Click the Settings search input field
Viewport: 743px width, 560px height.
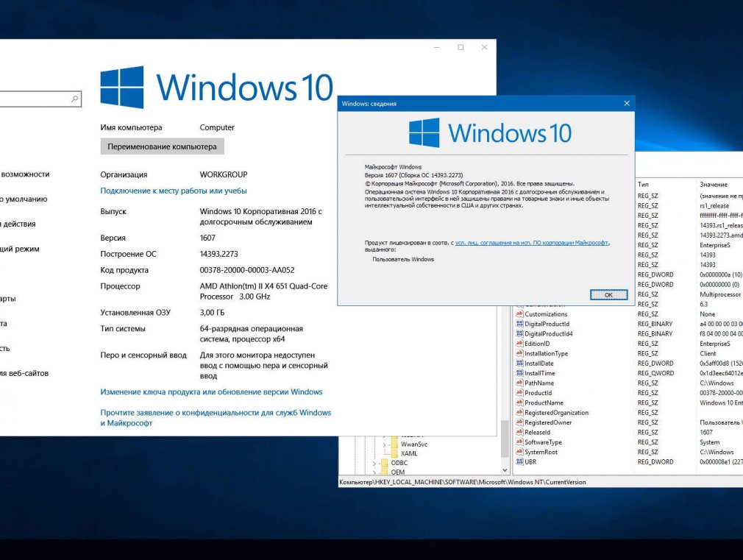(x=35, y=99)
